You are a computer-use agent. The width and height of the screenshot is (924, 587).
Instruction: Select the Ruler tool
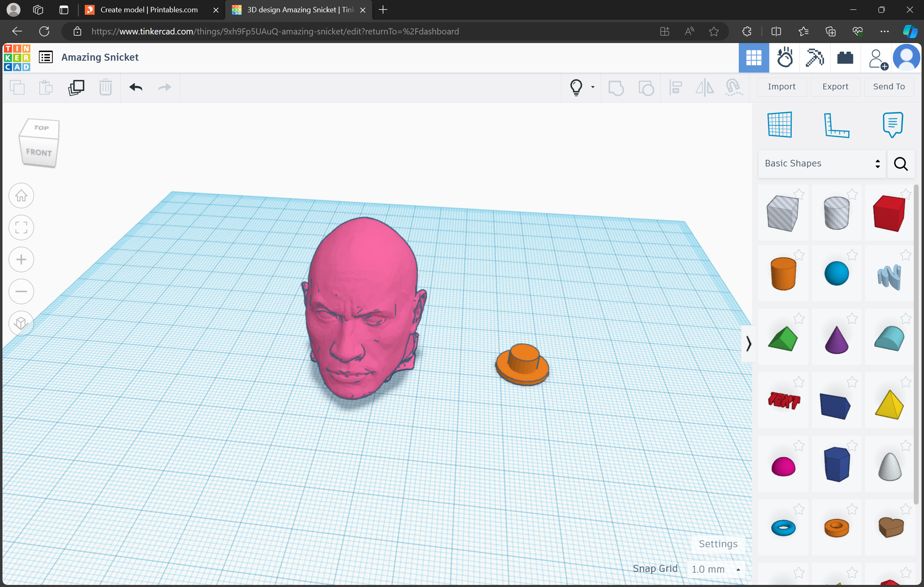pyautogui.click(x=836, y=125)
